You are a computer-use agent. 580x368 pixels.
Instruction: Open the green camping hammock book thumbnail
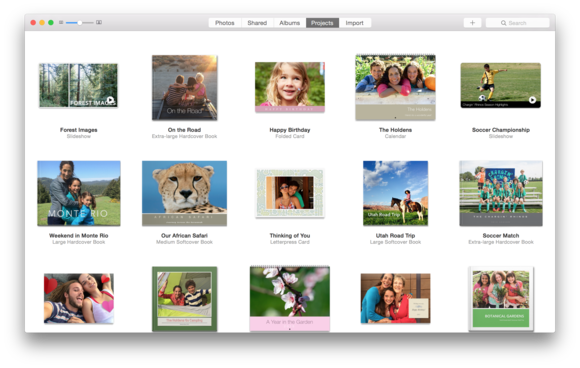pos(185,299)
